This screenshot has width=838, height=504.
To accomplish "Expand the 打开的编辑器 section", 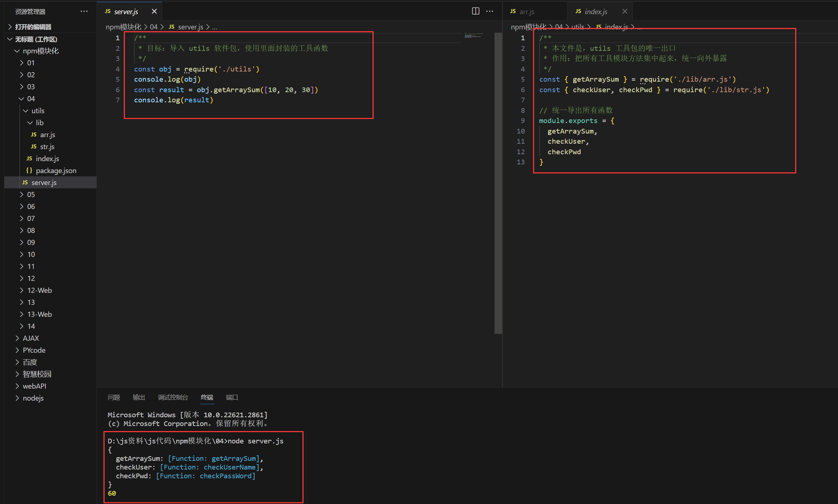I will pyautogui.click(x=50, y=27).
